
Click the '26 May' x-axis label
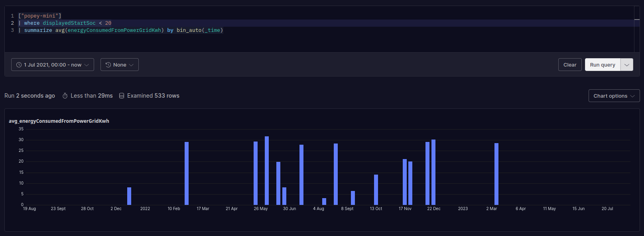(x=261, y=208)
